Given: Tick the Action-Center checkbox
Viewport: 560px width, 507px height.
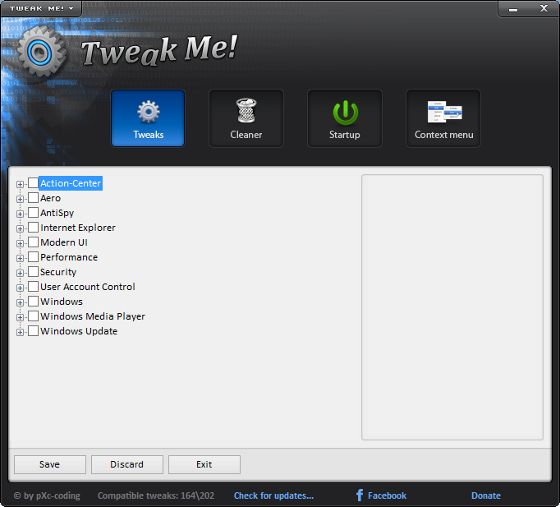Looking at the screenshot, I should (33, 183).
